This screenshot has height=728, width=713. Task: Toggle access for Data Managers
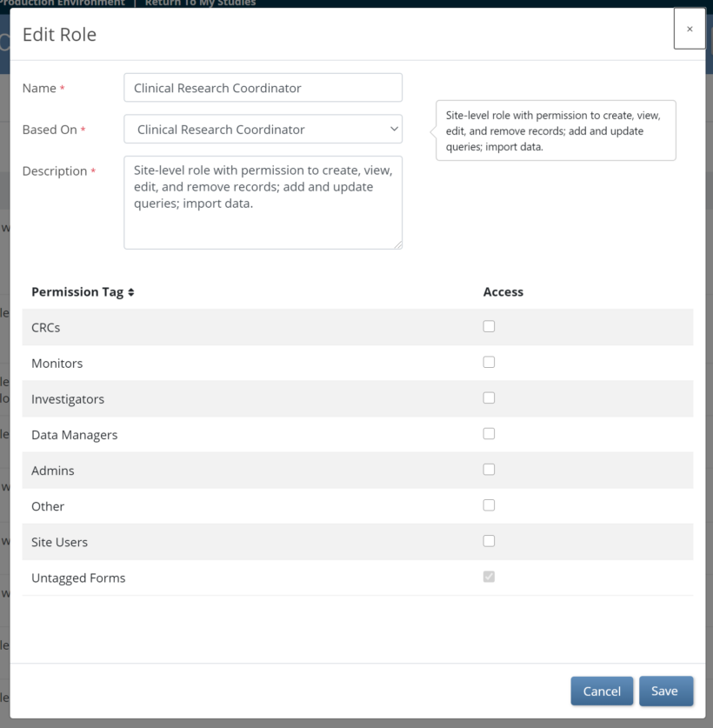[x=489, y=433]
